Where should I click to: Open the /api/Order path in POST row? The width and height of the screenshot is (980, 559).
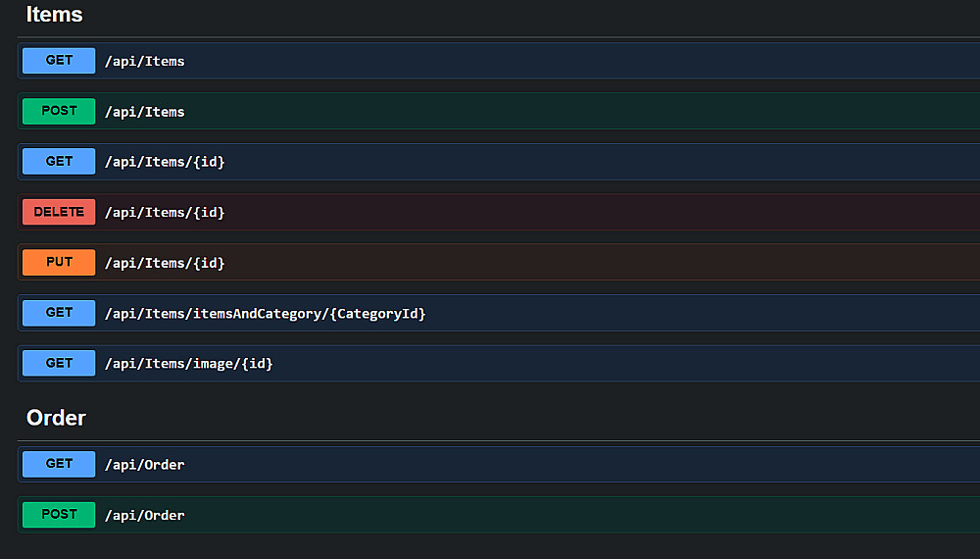point(145,515)
